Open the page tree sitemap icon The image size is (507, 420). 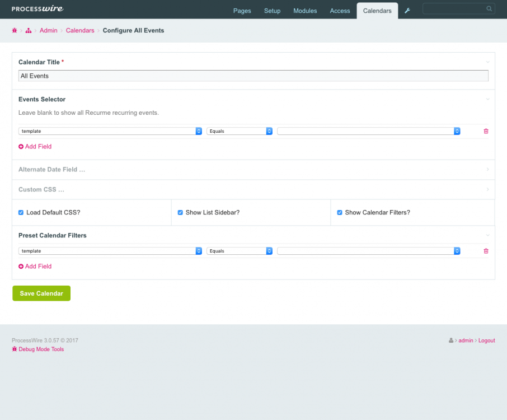[x=29, y=31]
